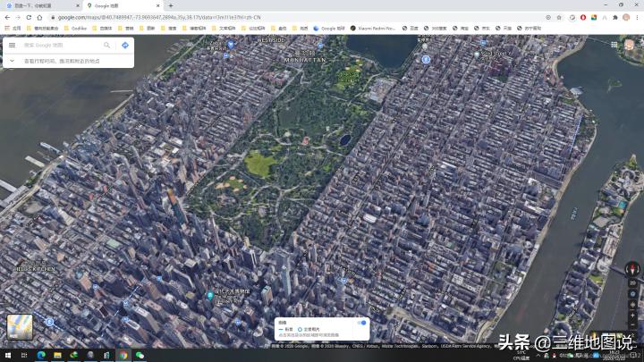Switch to the first browser tab
644x362 pixels.
pos(41,5)
